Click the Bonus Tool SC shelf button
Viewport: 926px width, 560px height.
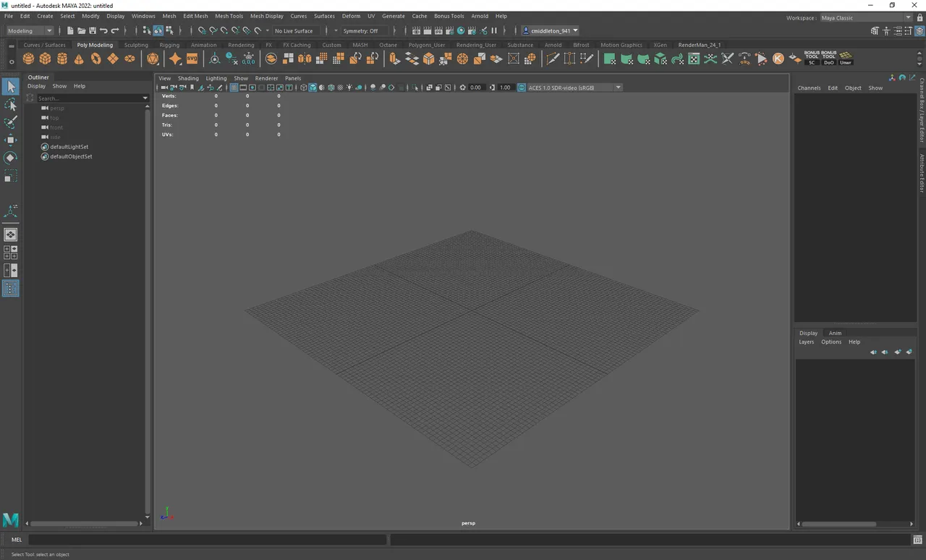pyautogui.click(x=812, y=59)
